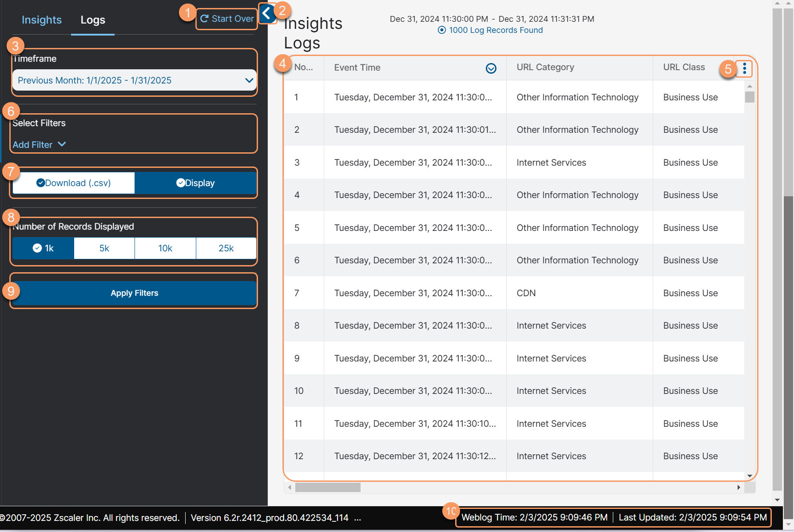Select 5k records displayed
The image size is (794, 532).
point(104,248)
